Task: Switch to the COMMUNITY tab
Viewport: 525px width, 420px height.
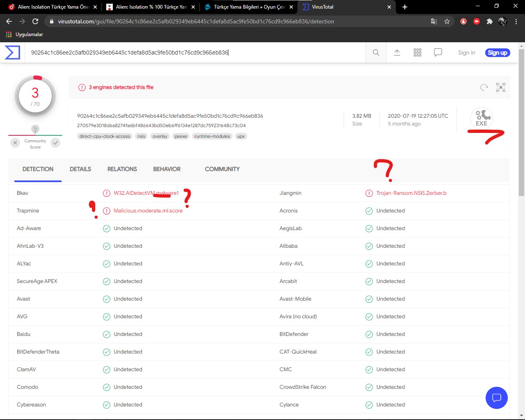Action: click(x=222, y=169)
